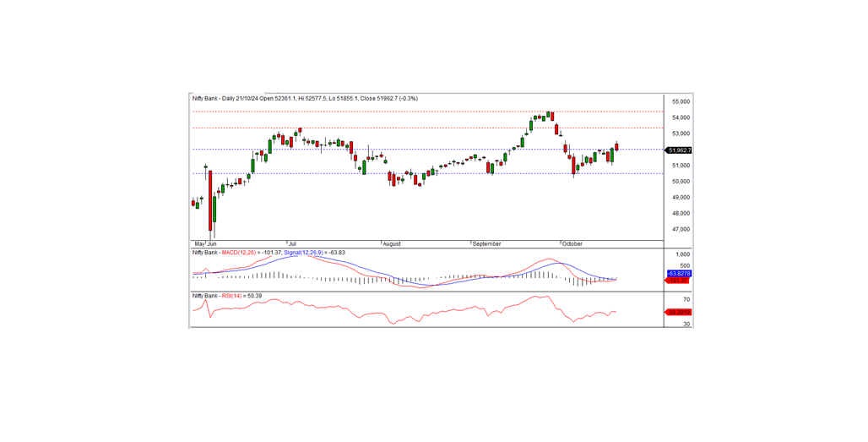
Task: Click the blue -63.8278 signal value tag
Action: 679,274
